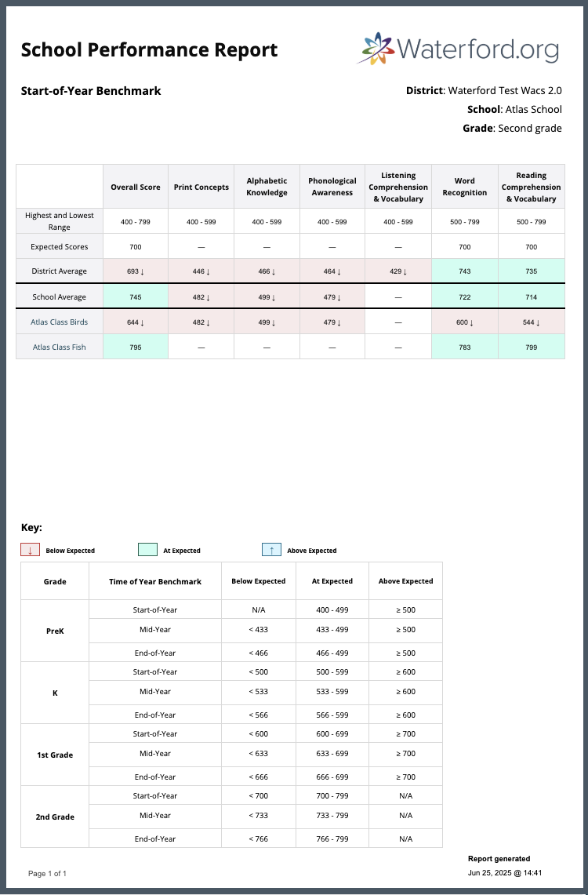Click the 766 - 799 At Expected cell

pos(332,839)
